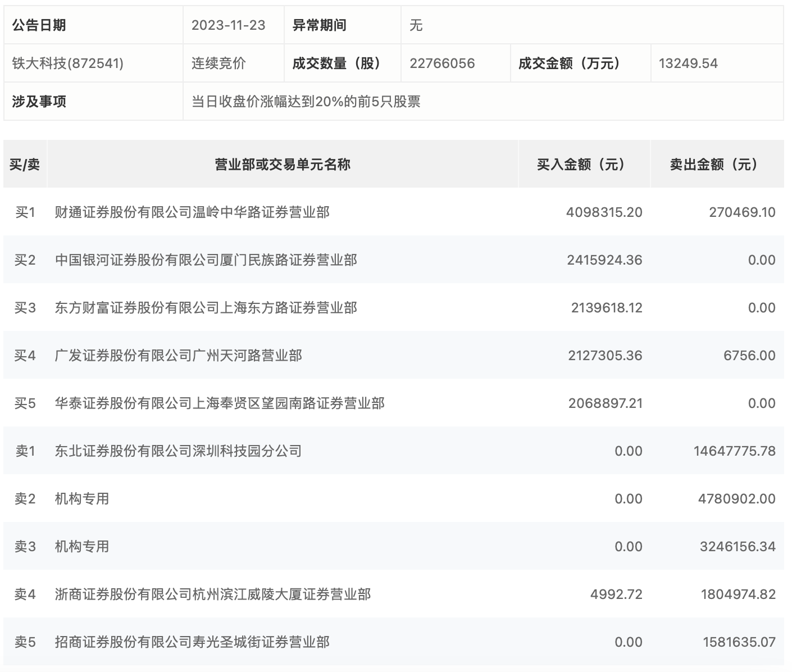Click the 0.00 buy amount in row 卖1
The image size is (792, 672).
tap(629, 451)
